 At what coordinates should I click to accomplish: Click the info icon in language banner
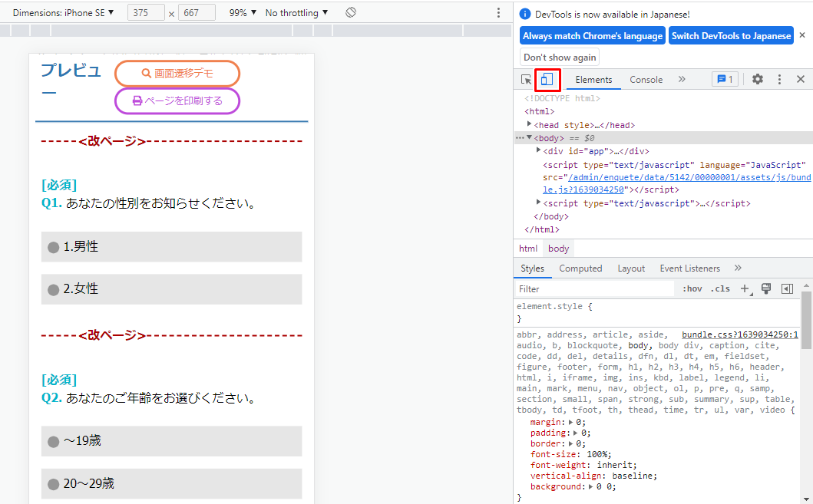pyautogui.click(x=525, y=14)
